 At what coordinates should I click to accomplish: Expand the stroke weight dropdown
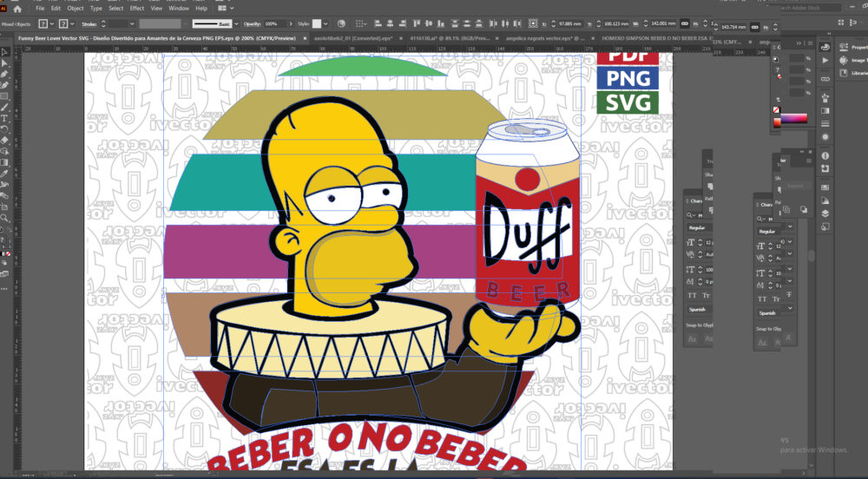pos(132,23)
